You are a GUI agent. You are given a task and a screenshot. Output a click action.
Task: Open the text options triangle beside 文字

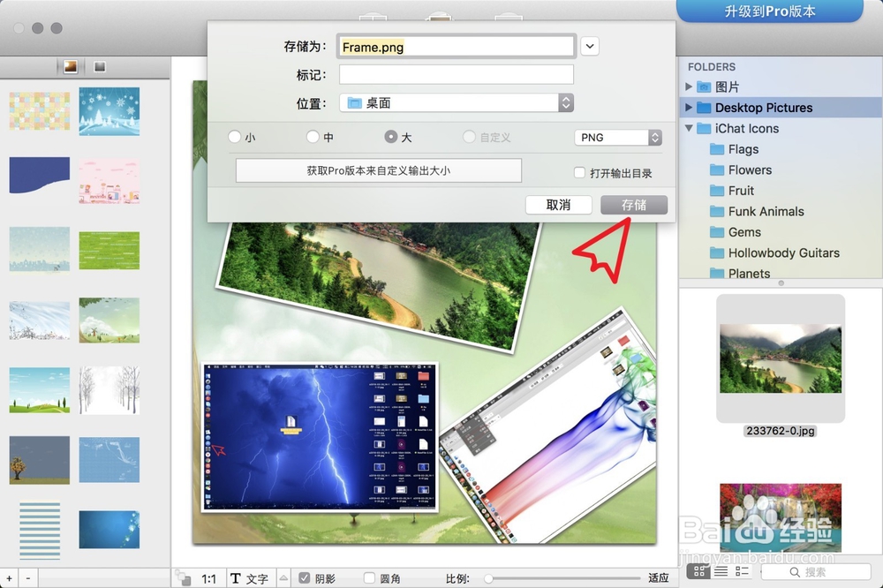(283, 578)
